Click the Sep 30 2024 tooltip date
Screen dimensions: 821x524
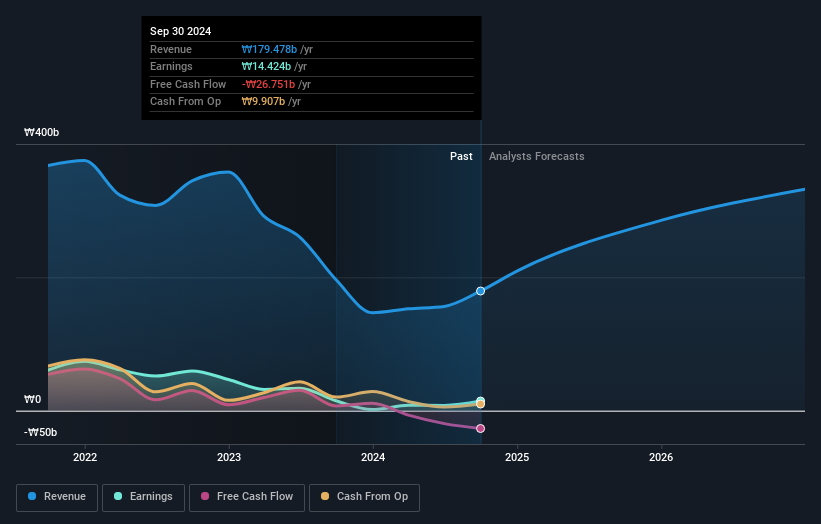click(180, 31)
